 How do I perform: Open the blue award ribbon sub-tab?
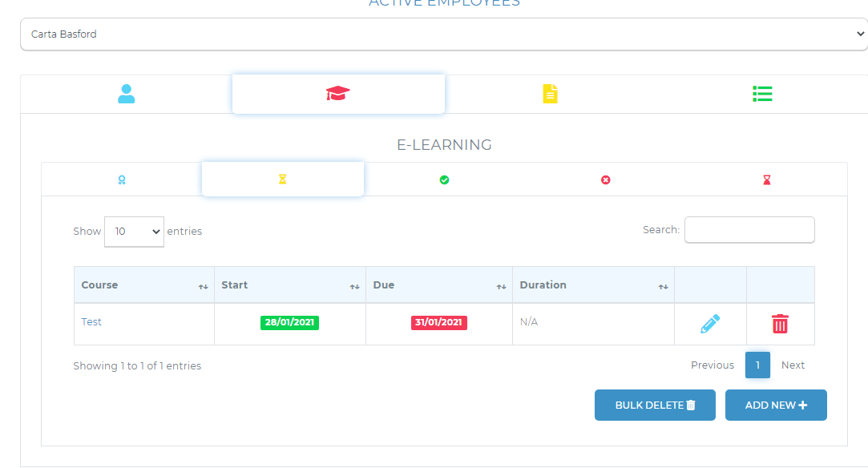[x=122, y=180]
